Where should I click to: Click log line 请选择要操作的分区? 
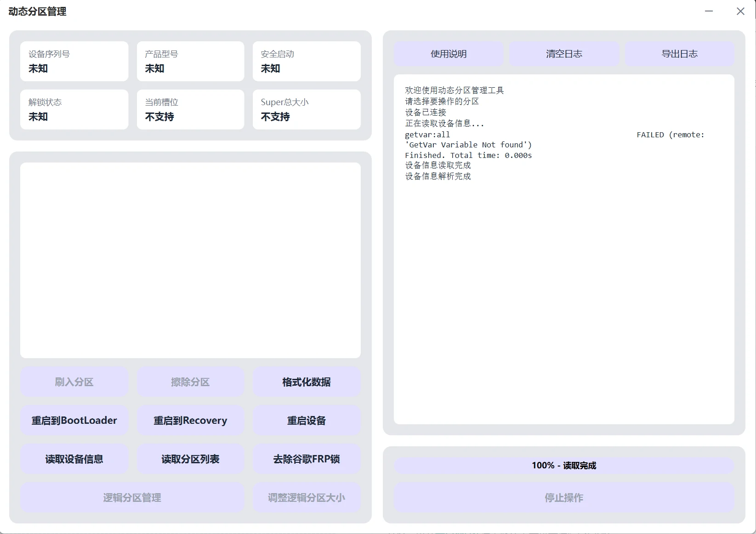pyautogui.click(x=442, y=101)
